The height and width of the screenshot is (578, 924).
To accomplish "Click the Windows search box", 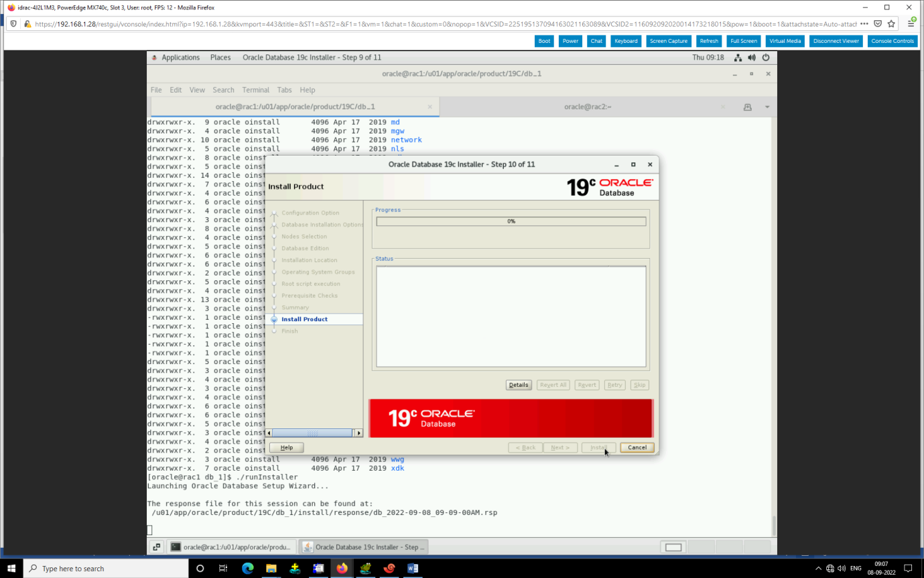I will click(106, 568).
